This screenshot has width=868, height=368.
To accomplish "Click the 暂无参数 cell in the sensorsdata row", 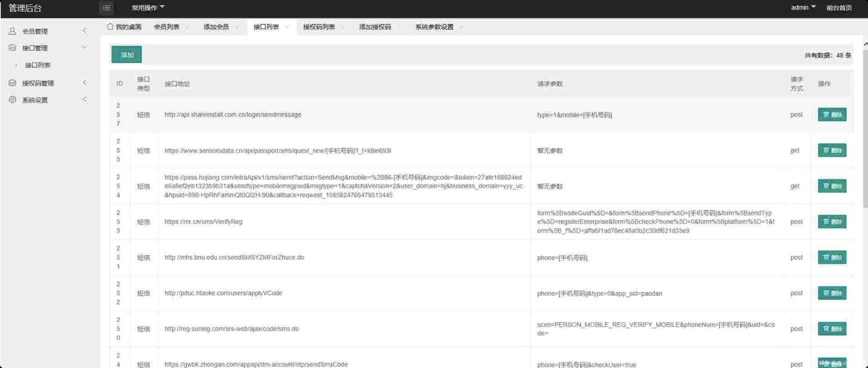I will click(x=550, y=151).
